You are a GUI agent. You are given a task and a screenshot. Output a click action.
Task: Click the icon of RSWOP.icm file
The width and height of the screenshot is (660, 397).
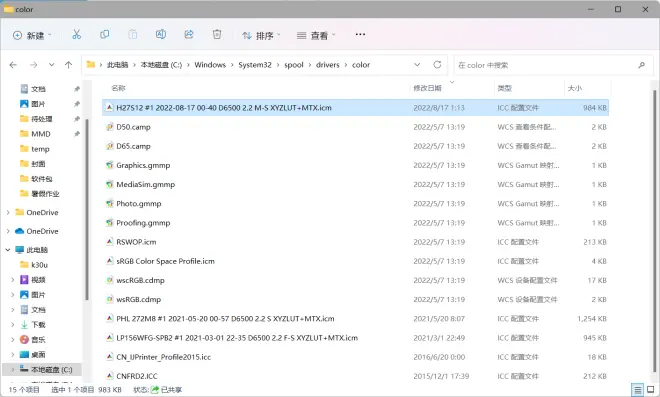point(109,242)
